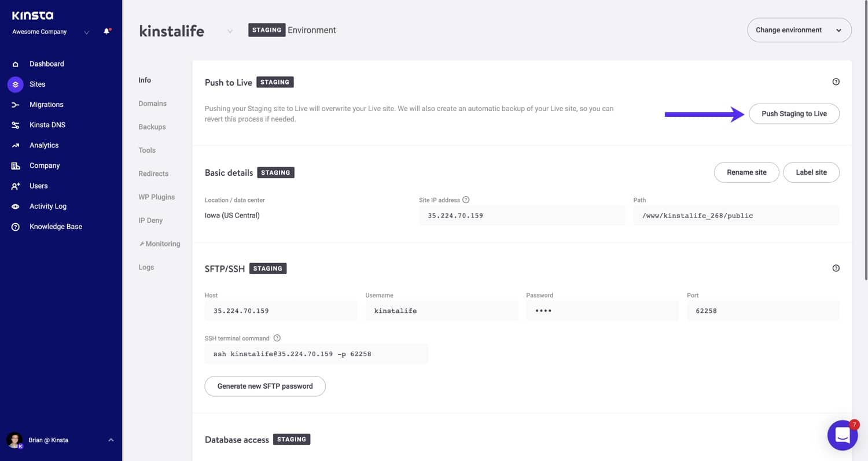Click the Username field kinstalife
This screenshot has height=461, width=868.
[x=442, y=311]
